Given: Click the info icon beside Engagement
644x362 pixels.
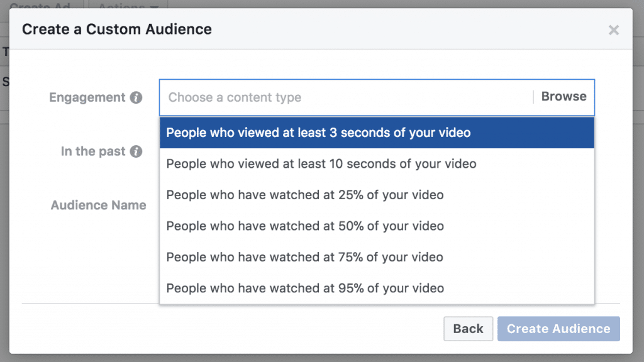Looking at the screenshot, I should 136,97.
